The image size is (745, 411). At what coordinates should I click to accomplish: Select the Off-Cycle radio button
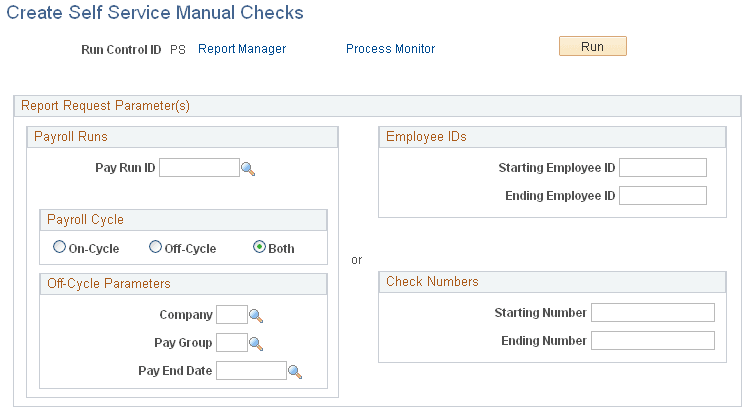tap(155, 247)
